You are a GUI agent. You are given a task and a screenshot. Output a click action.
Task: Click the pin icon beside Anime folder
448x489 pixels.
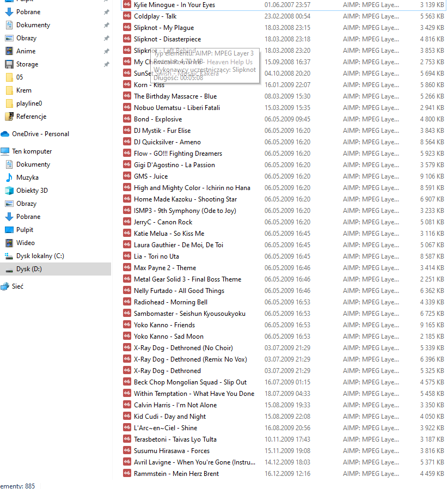click(x=106, y=51)
